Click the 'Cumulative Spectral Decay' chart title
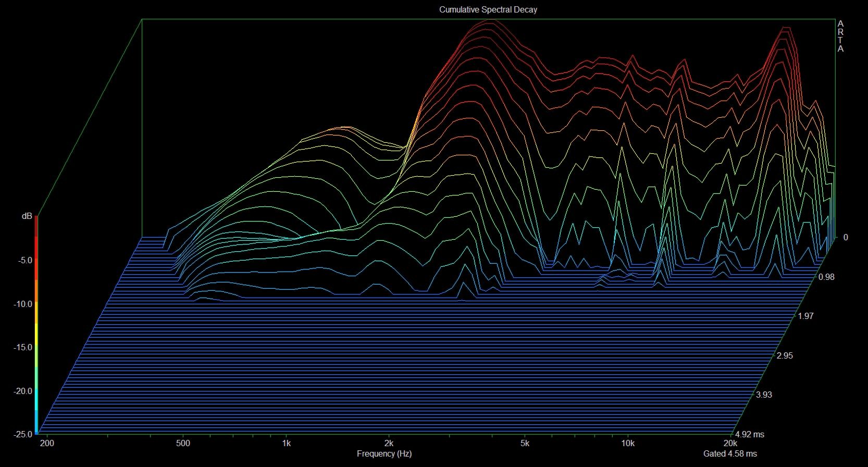Screen dimensions: 868x467 coord(488,9)
